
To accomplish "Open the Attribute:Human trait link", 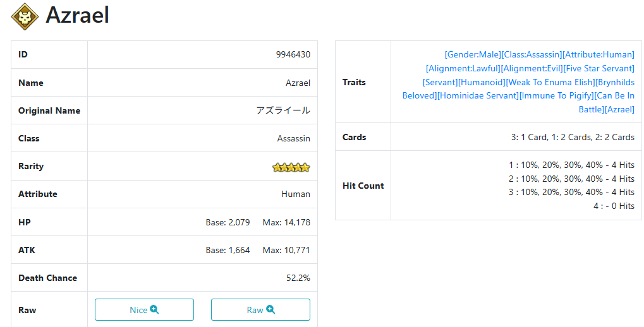I will (598, 54).
